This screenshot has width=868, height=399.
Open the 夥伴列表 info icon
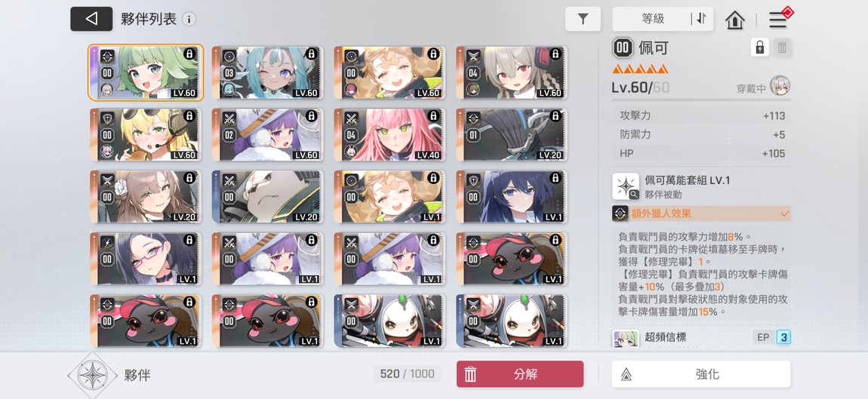pos(189,20)
